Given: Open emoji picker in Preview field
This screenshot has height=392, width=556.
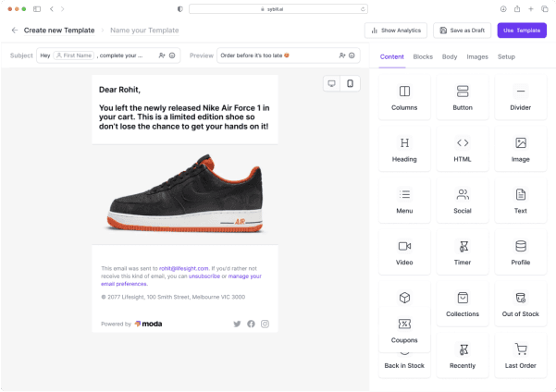Looking at the screenshot, I should [352, 55].
